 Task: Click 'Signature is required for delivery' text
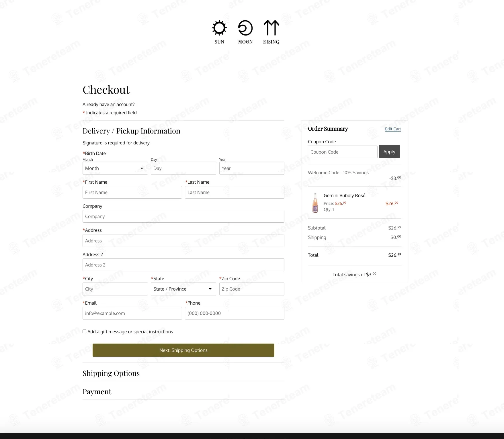click(116, 143)
